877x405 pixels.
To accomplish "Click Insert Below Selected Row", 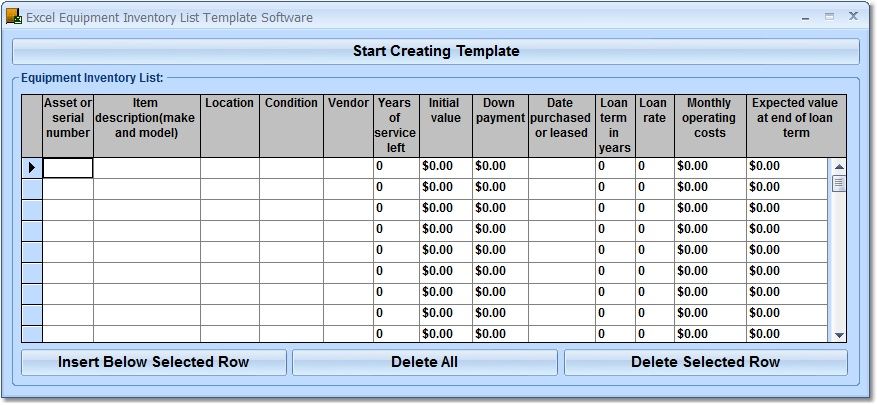I will 154,362.
